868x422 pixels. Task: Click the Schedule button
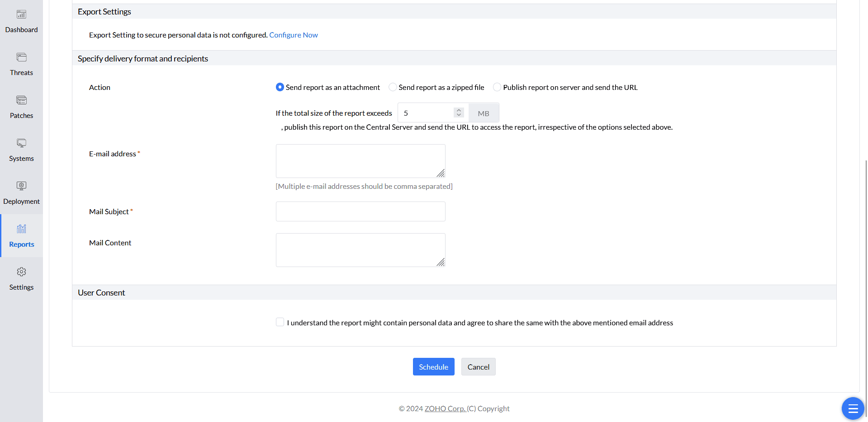433,367
